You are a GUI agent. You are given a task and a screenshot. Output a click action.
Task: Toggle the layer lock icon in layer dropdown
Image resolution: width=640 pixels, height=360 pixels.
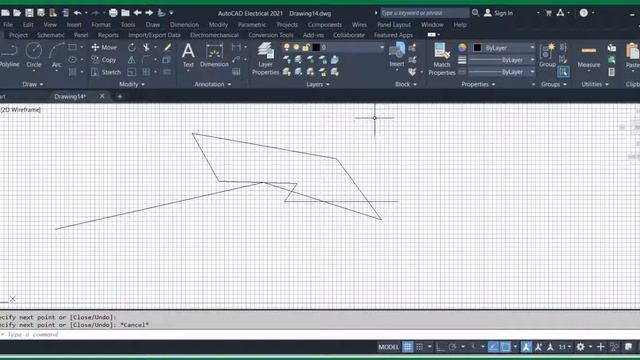click(306, 47)
